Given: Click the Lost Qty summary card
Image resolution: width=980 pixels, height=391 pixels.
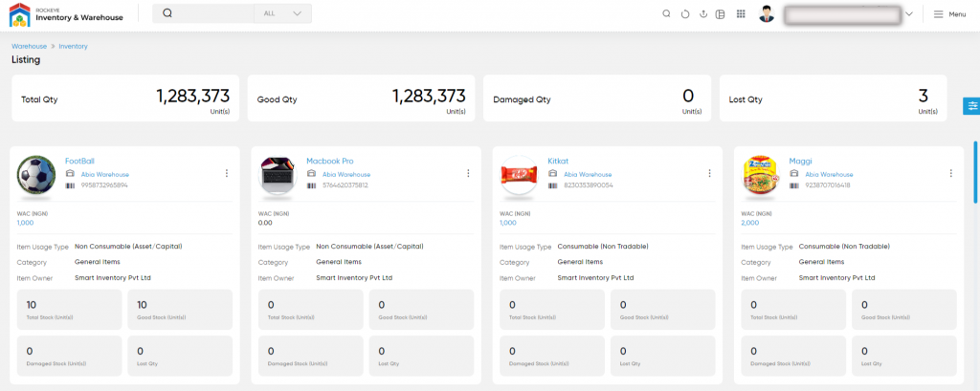Looking at the screenshot, I should (834, 98).
